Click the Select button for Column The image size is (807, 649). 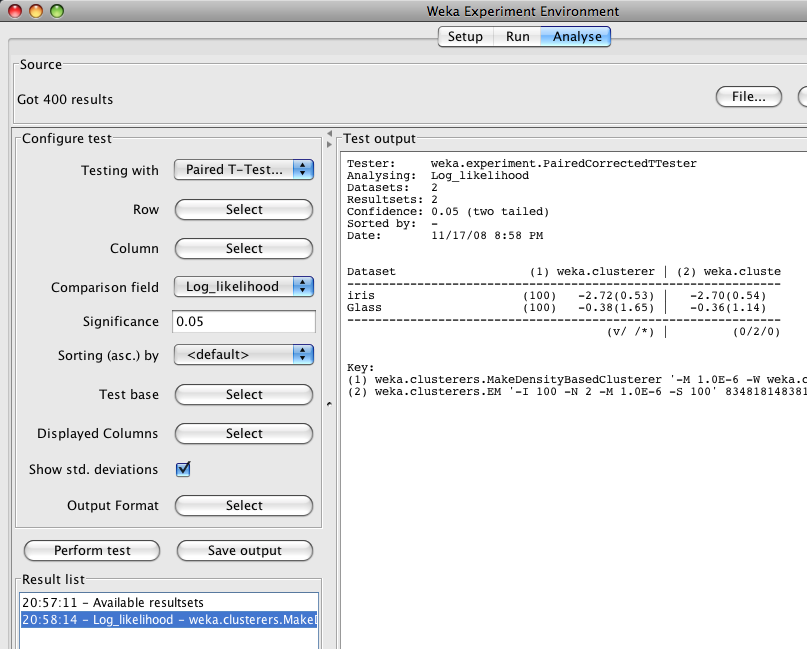(x=243, y=249)
